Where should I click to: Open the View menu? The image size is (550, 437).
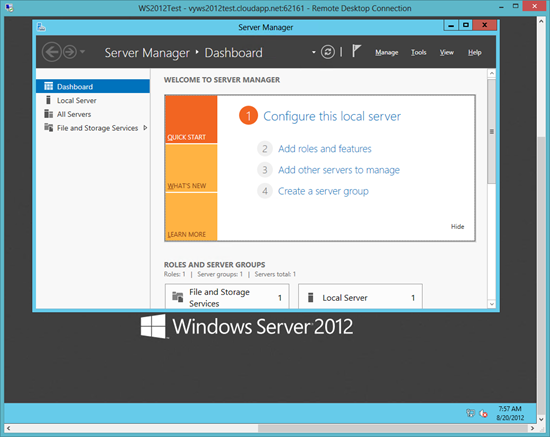coord(447,53)
